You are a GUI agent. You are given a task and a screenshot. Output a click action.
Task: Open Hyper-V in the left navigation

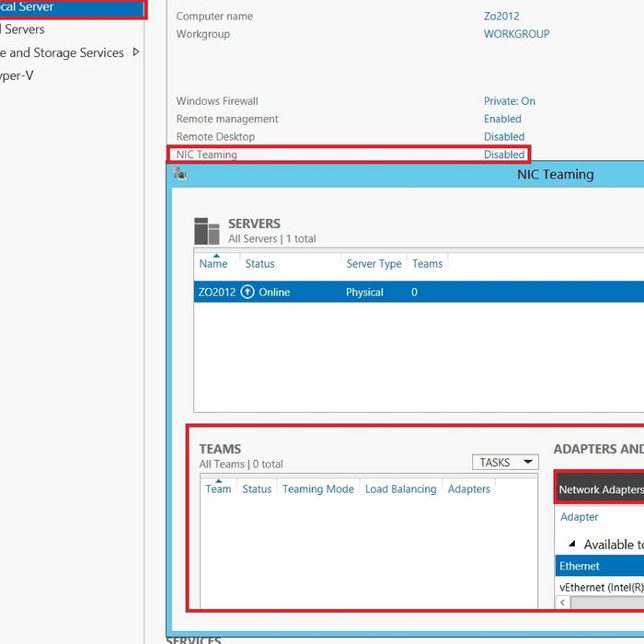tap(17, 75)
